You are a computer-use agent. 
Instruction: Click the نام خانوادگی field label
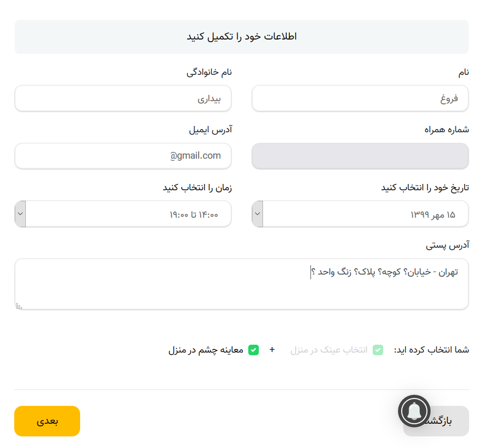tap(209, 72)
